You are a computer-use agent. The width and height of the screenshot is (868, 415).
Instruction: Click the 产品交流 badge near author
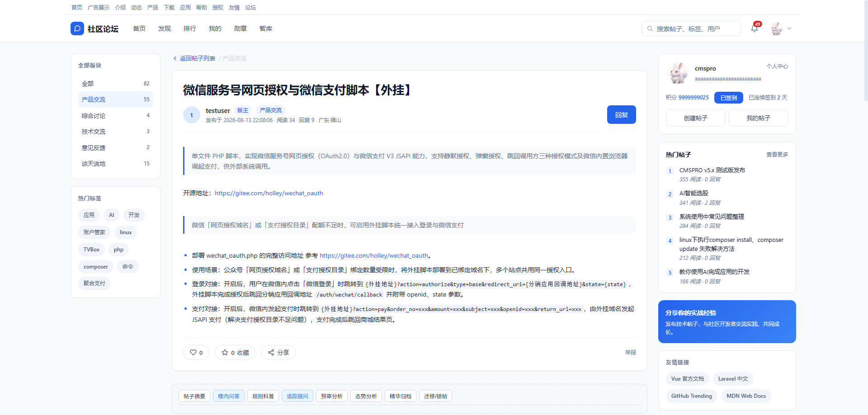point(271,110)
